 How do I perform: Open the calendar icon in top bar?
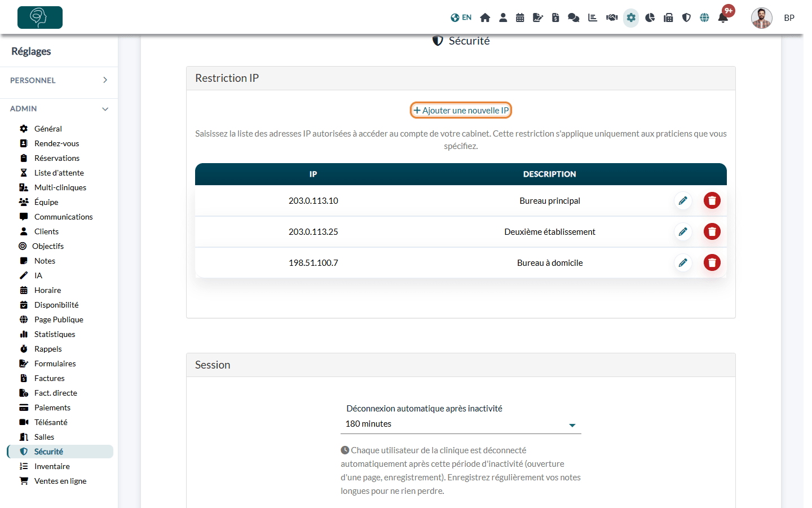520,17
